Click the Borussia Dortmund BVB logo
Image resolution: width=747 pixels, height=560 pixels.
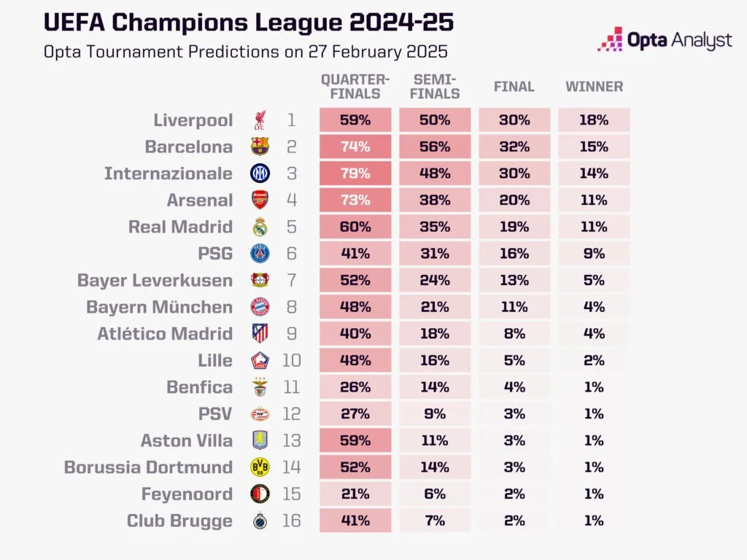click(260, 467)
